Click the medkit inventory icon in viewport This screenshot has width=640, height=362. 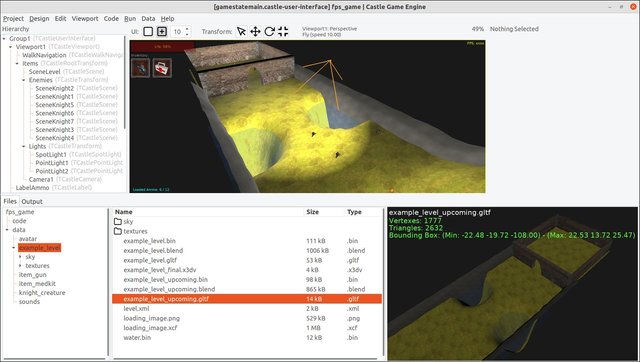click(162, 68)
